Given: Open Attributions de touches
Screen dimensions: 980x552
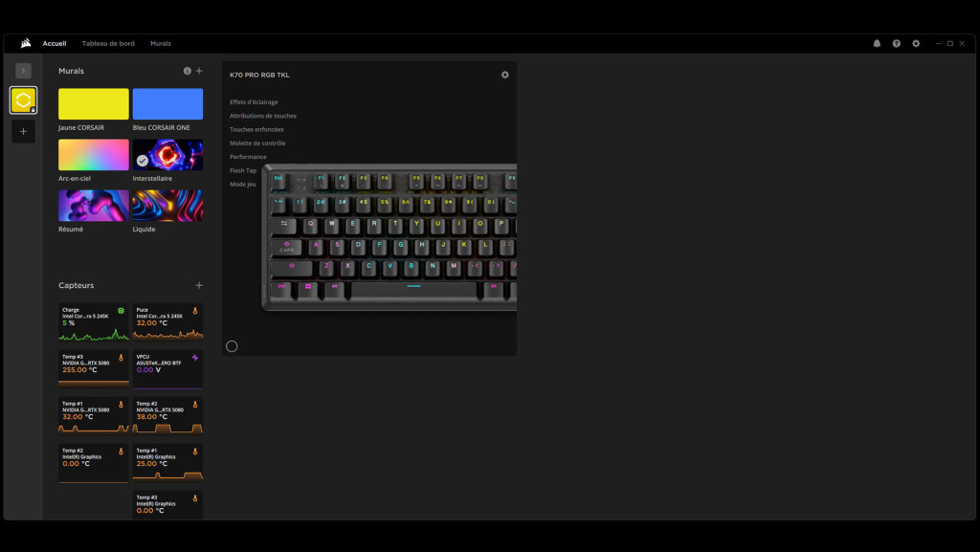Looking at the screenshot, I should point(263,116).
